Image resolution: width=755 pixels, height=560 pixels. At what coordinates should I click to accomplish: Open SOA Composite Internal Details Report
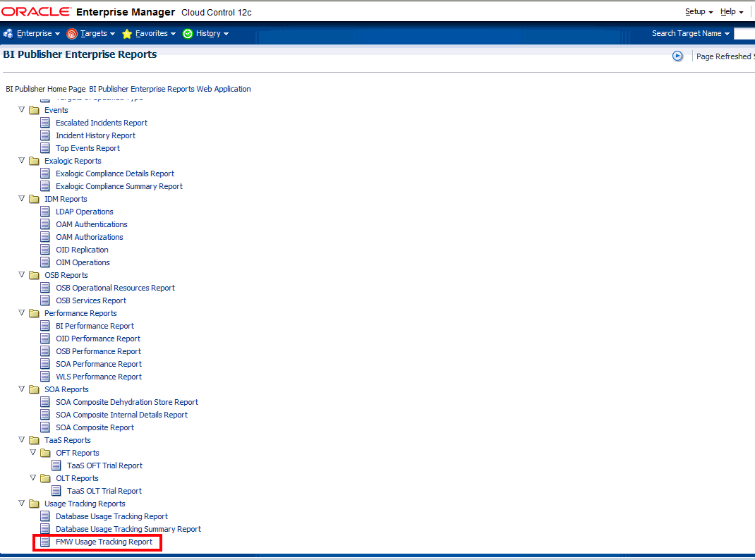(122, 415)
